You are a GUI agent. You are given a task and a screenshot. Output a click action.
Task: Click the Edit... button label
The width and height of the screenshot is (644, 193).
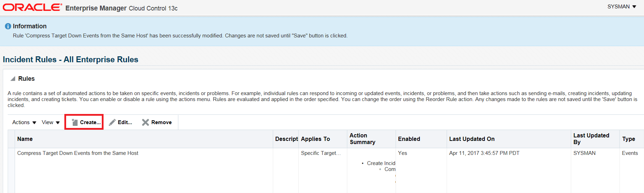pyautogui.click(x=125, y=122)
